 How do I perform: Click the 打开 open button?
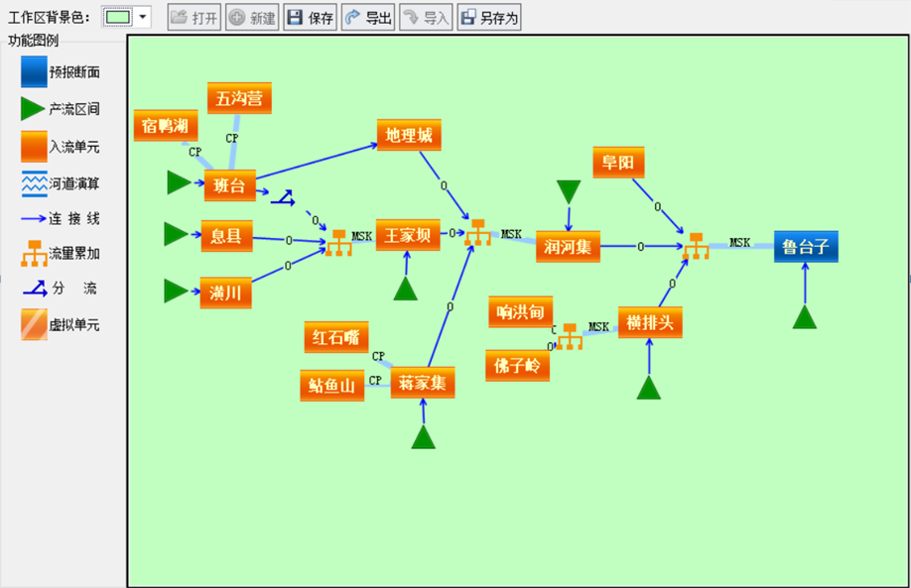[x=195, y=17]
